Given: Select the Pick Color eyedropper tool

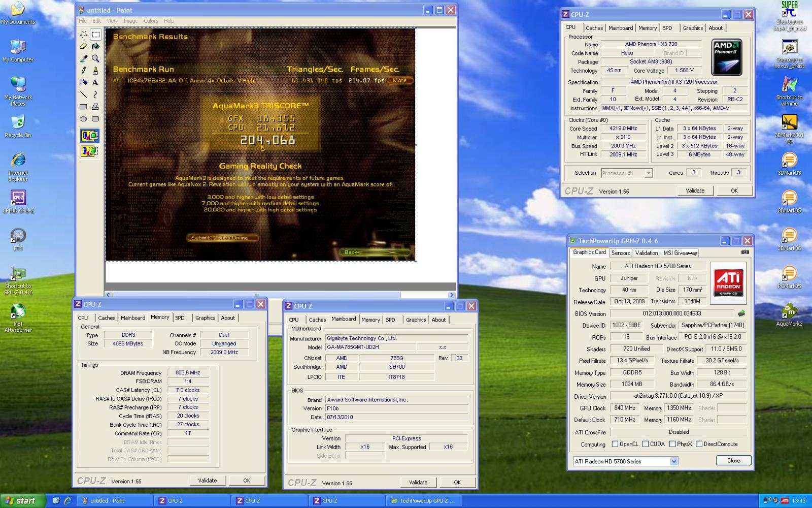Looking at the screenshot, I should click(x=84, y=58).
